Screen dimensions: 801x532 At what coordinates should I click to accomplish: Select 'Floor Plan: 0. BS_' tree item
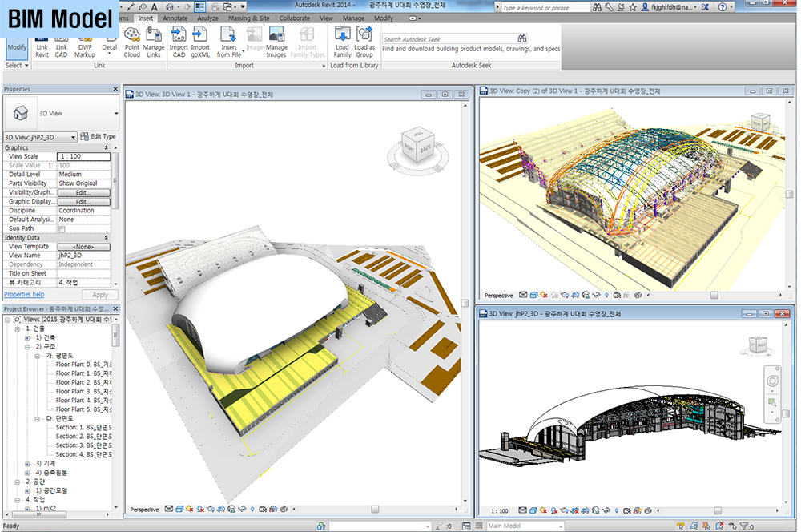pos(83,365)
